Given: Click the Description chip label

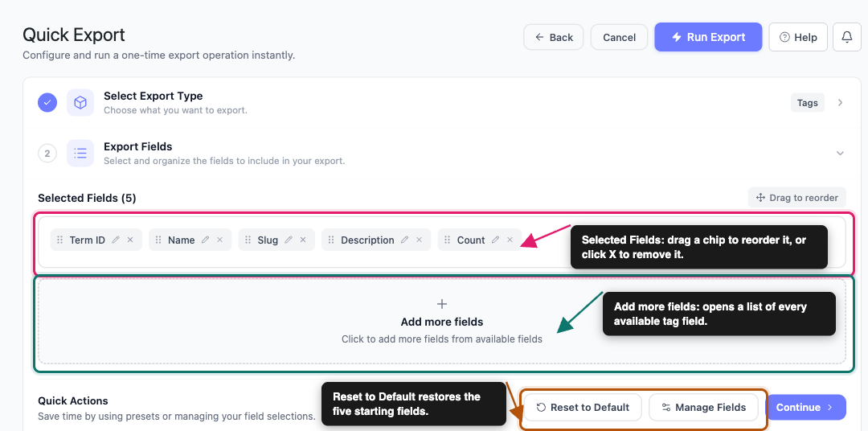Looking at the screenshot, I should 367,240.
